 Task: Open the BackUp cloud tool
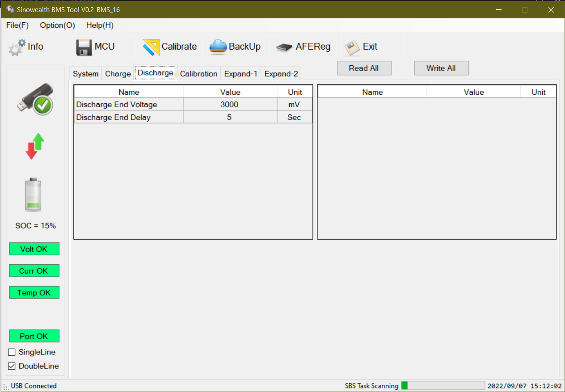pyautogui.click(x=218, y=47)
